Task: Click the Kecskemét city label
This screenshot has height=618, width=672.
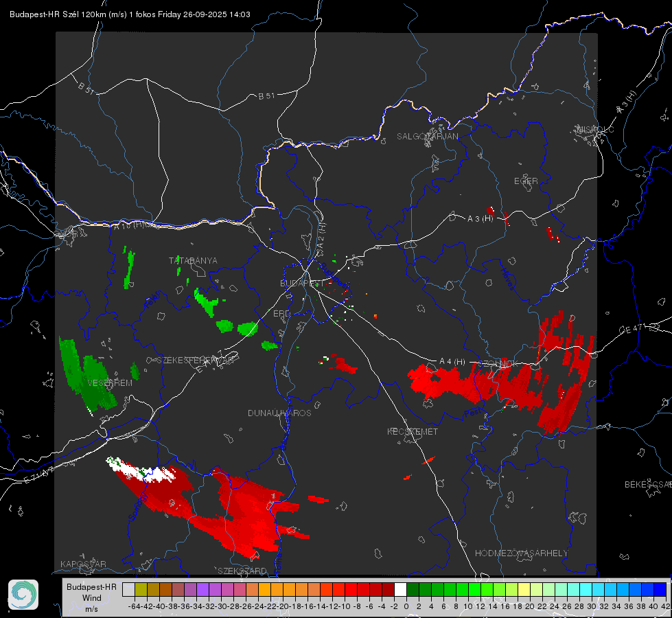Action: [413, 431]
